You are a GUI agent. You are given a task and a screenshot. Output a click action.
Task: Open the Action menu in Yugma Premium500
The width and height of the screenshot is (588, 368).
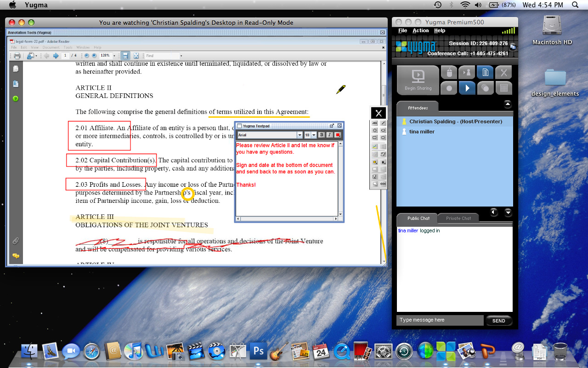click(421, 31)
